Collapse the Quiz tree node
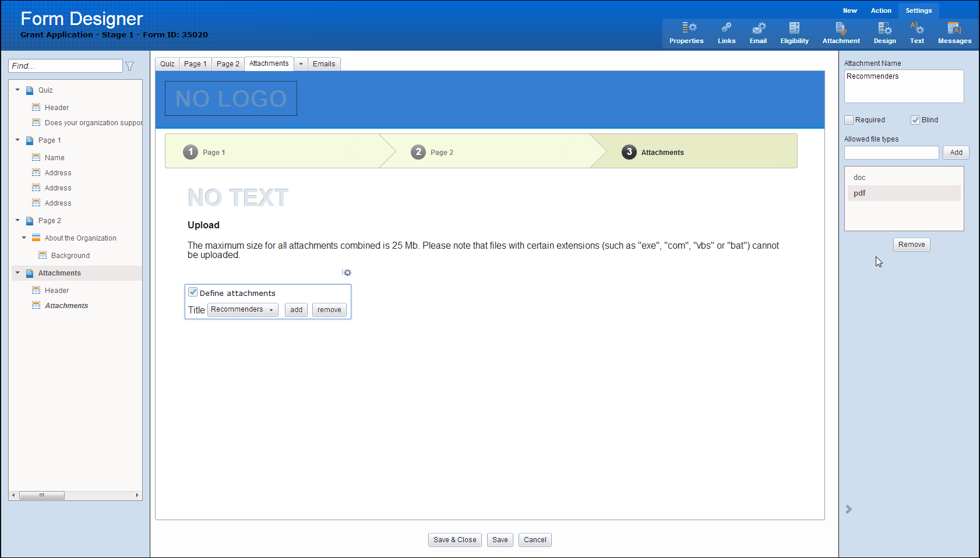The height and width of the screenshot is (558, 980). pos(17,90)
